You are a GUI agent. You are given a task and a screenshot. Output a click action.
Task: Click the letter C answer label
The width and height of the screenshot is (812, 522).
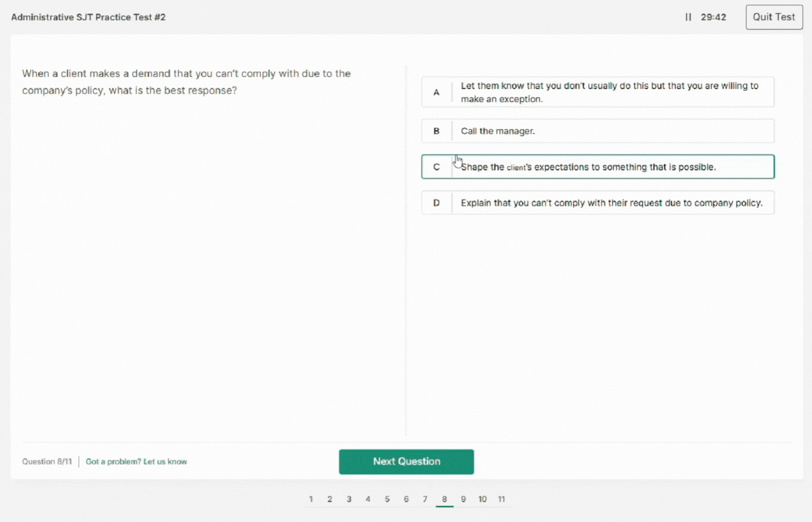click(x=436, y=167)
